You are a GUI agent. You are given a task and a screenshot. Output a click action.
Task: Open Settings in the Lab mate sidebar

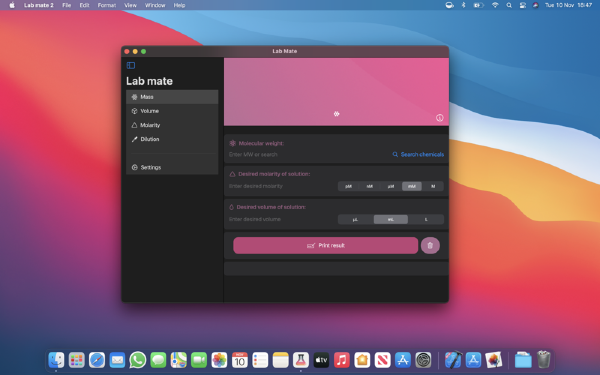[x=172, y=167]
